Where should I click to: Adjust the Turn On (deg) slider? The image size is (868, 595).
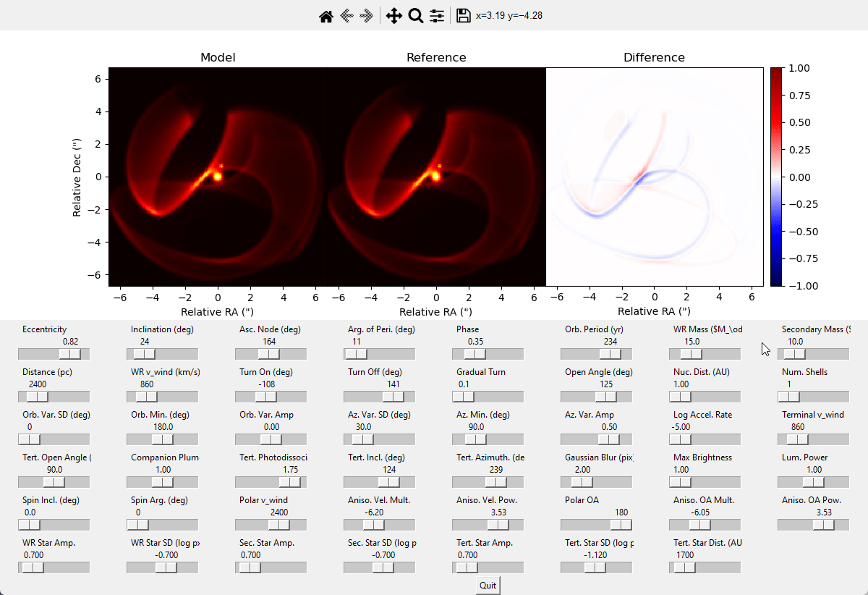[271, 397]
